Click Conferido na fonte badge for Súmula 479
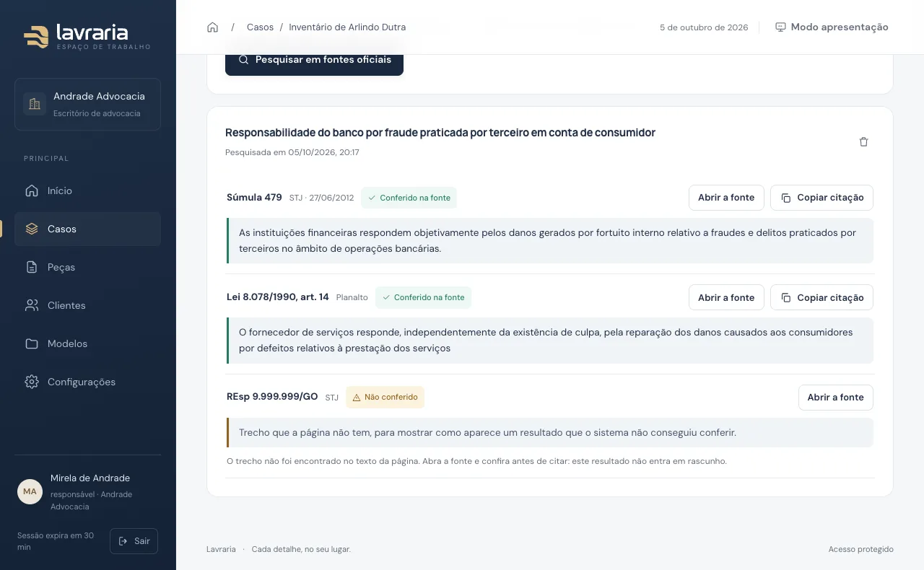Image resolution: width=924 pixels, height=570 pixels. 409,198
